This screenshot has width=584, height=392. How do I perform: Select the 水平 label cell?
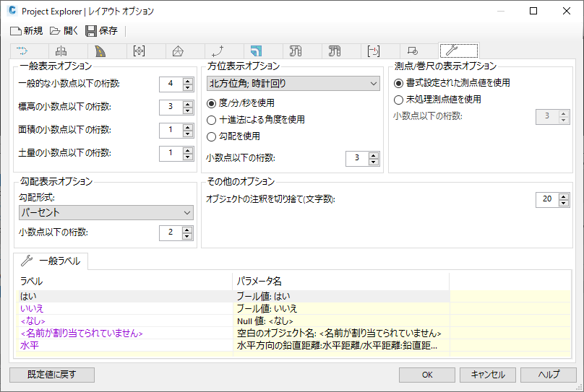pos(125,346)
